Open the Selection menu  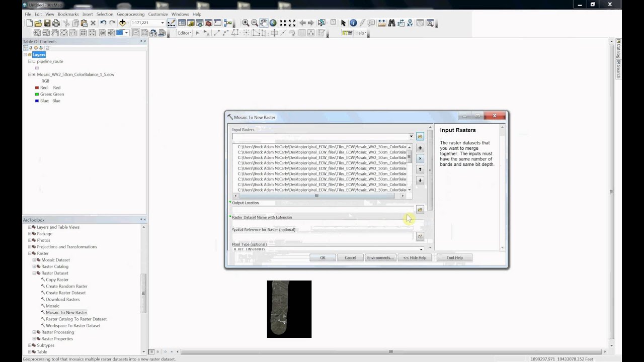tap(105, 14)
